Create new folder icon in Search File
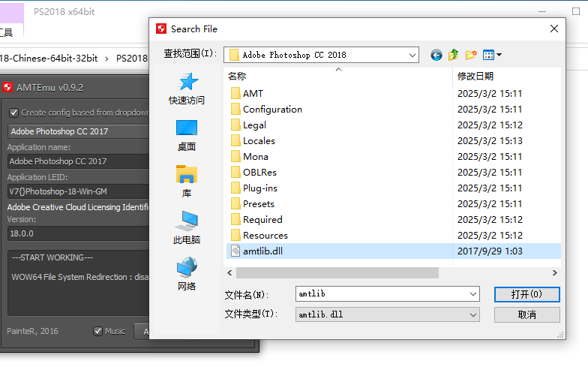 tap(471, 56)
